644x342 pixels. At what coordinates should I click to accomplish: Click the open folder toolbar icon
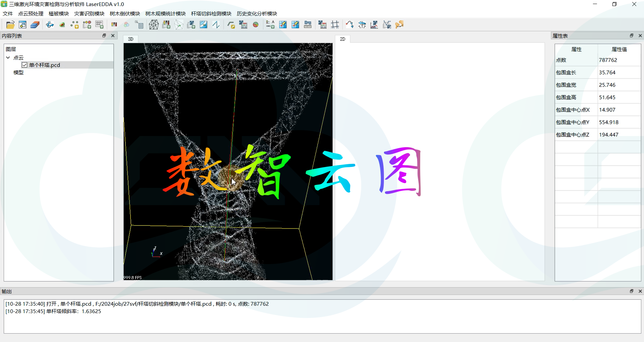[x=10, y=25]
